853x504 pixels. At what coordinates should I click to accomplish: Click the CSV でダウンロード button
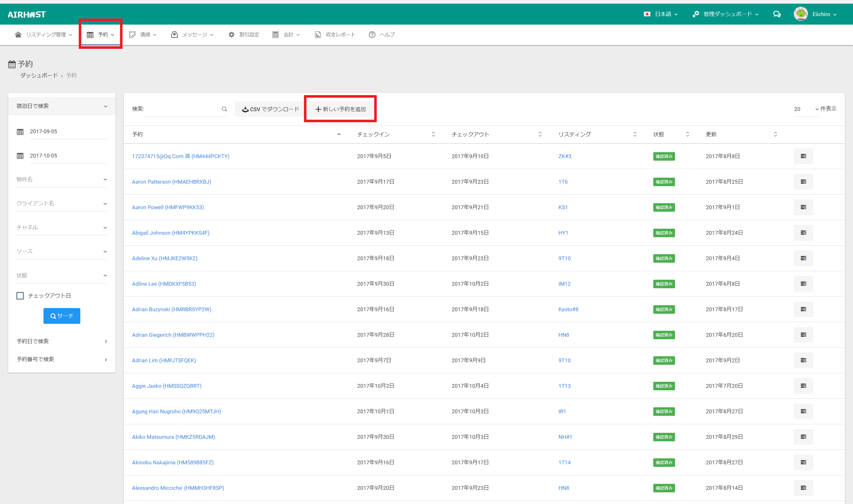(x=270, y=109)
